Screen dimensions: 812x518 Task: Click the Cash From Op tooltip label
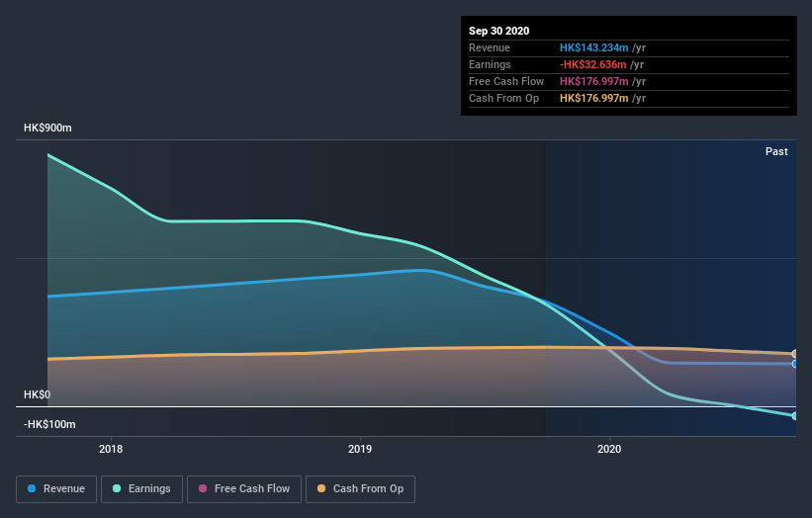[503, 98]
